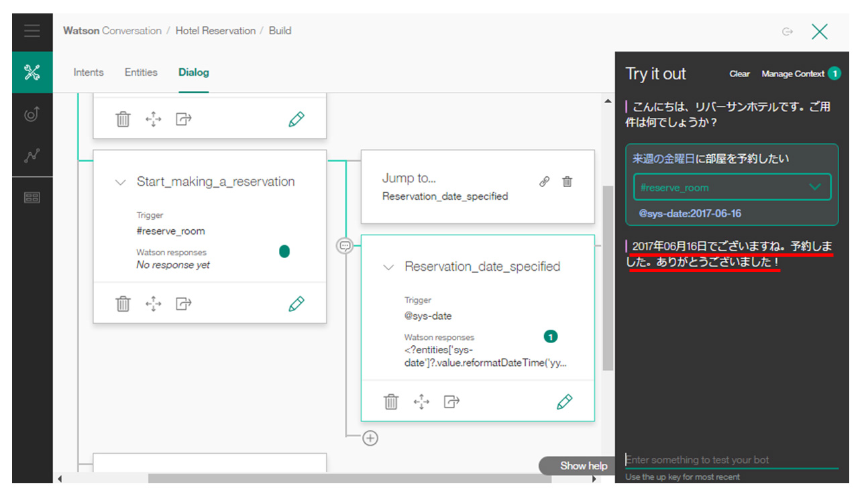Image resolution: width=868 pixels, height=500 pixels.
Task: Go to Watson Conversation breadcrumb
Action: point(112,31)
